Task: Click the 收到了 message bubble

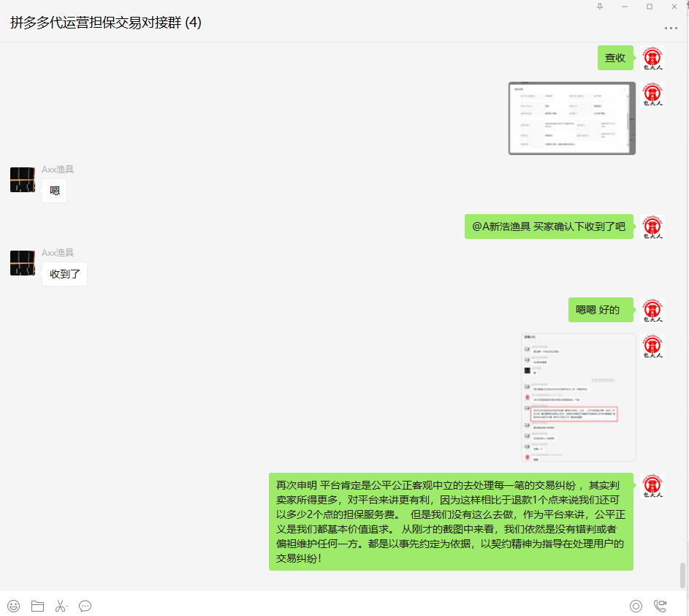Action: (64, 275)
